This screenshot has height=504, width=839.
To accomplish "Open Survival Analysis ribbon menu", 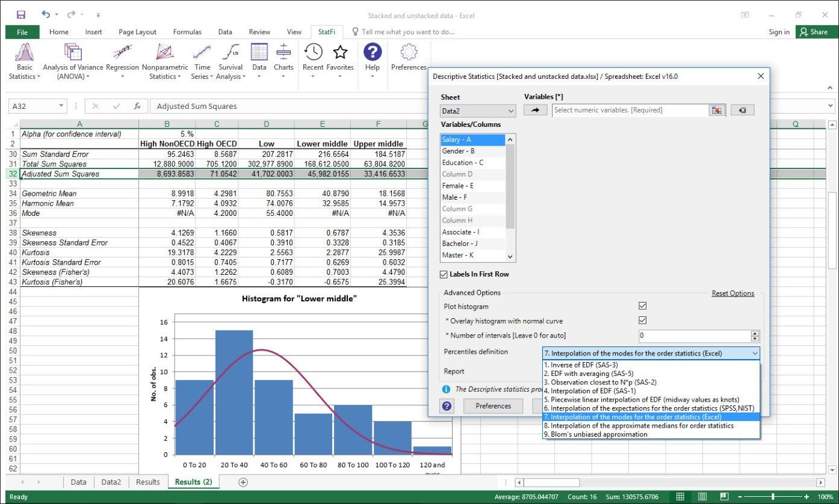I will pyautogui.click(x=231, y=61).
